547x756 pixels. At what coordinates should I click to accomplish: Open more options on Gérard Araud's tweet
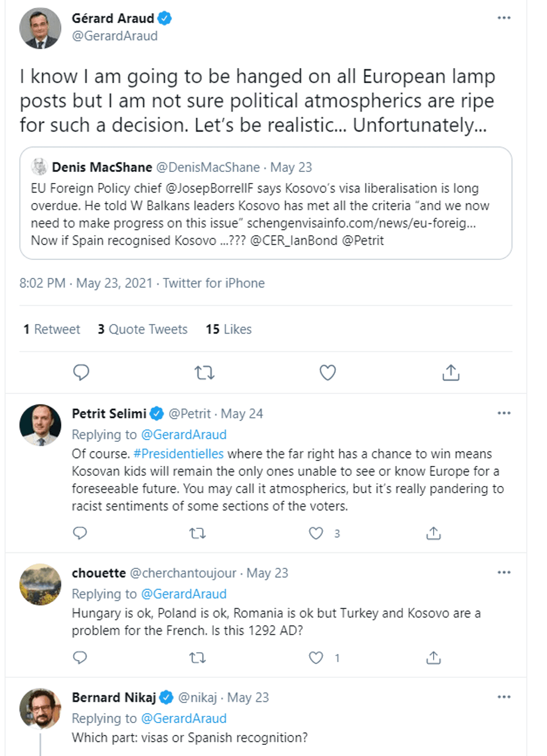(x=503, y=18)
